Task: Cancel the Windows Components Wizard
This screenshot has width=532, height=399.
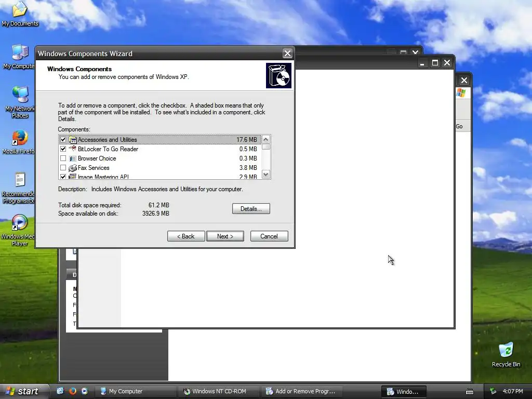Action: pyautogui.click(x=269, y=236)
